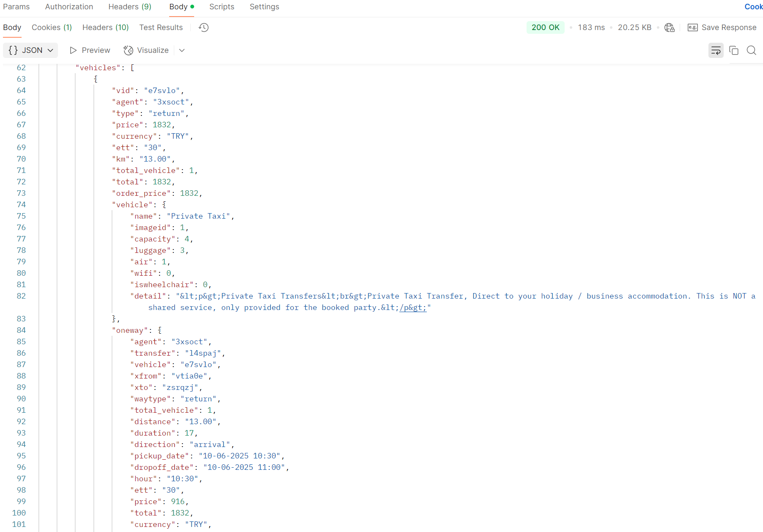
Task: View the Test Results tab
Action: [161, 27]
